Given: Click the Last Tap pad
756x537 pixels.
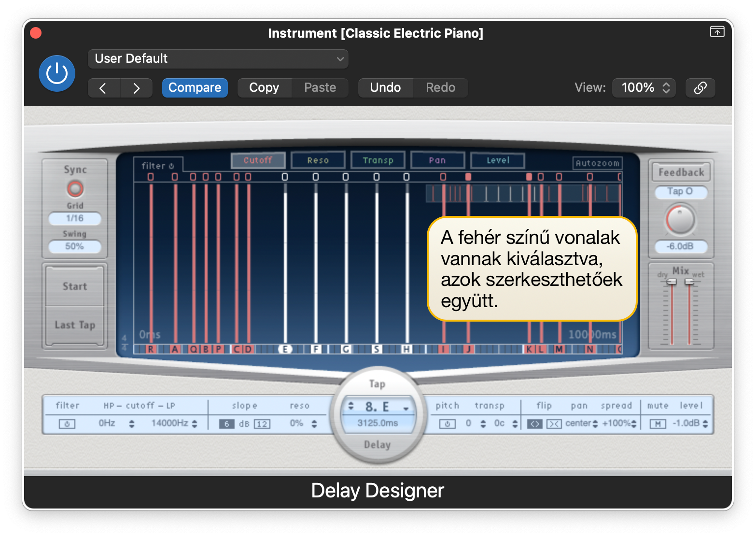Looking at the screenshot, I should (x=75, y=325).
